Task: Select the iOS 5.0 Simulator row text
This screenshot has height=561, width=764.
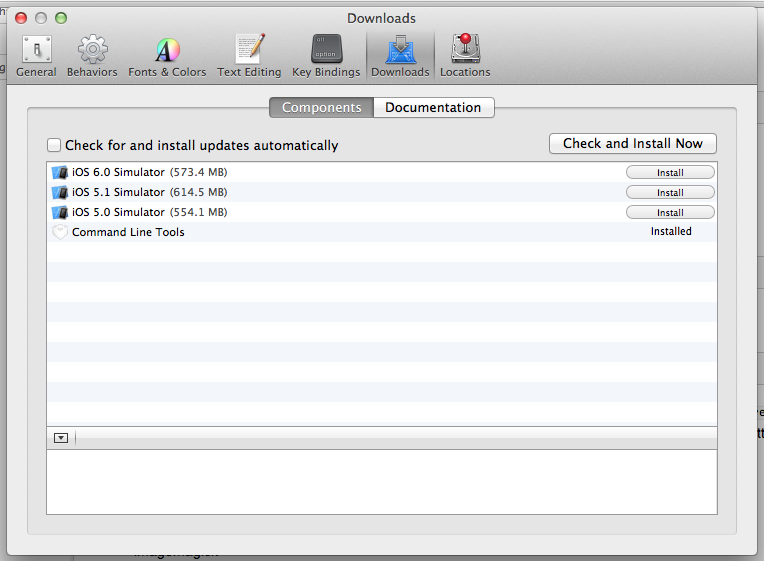Action: pyautogui.click(x=118, y=212)
